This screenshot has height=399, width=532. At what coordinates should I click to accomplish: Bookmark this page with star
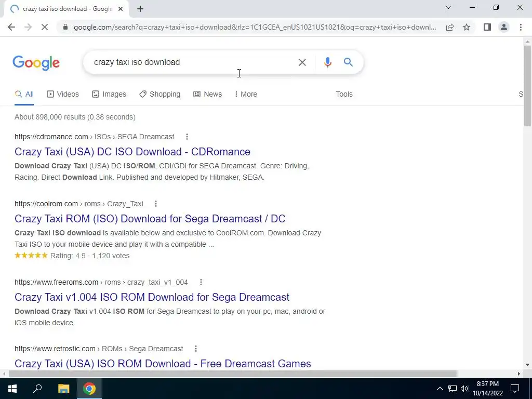[x=467, y=27]
